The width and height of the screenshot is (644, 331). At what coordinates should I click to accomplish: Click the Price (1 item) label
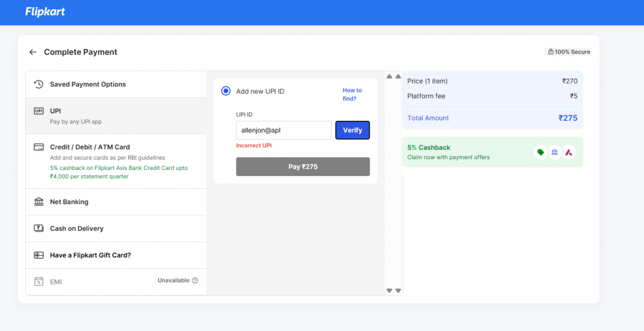click(427, 81)
